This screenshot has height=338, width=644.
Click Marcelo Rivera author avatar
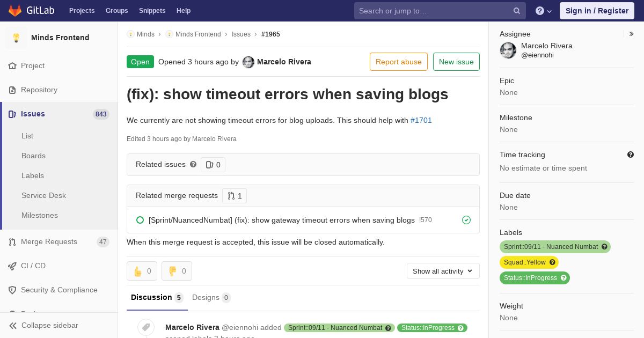point(248,62)
